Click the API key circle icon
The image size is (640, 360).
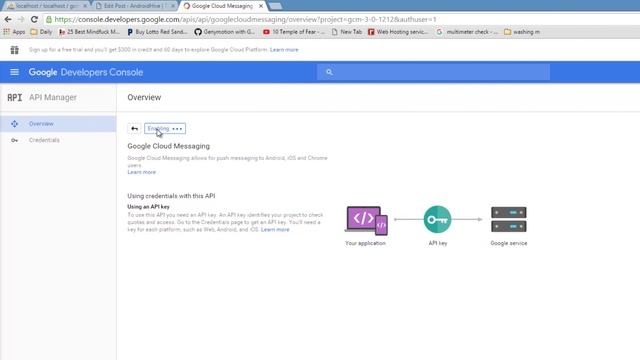point(438,219)
